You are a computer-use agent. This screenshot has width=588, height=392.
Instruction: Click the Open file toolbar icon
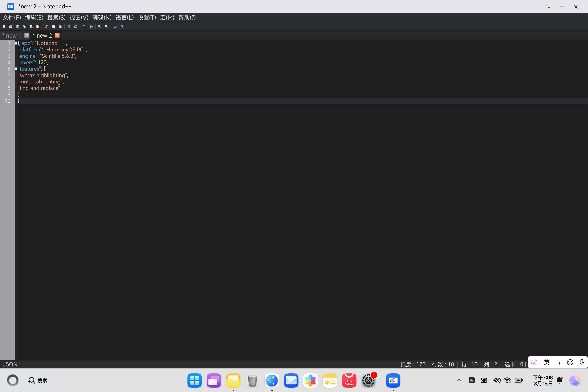click(x=11, y=26)
